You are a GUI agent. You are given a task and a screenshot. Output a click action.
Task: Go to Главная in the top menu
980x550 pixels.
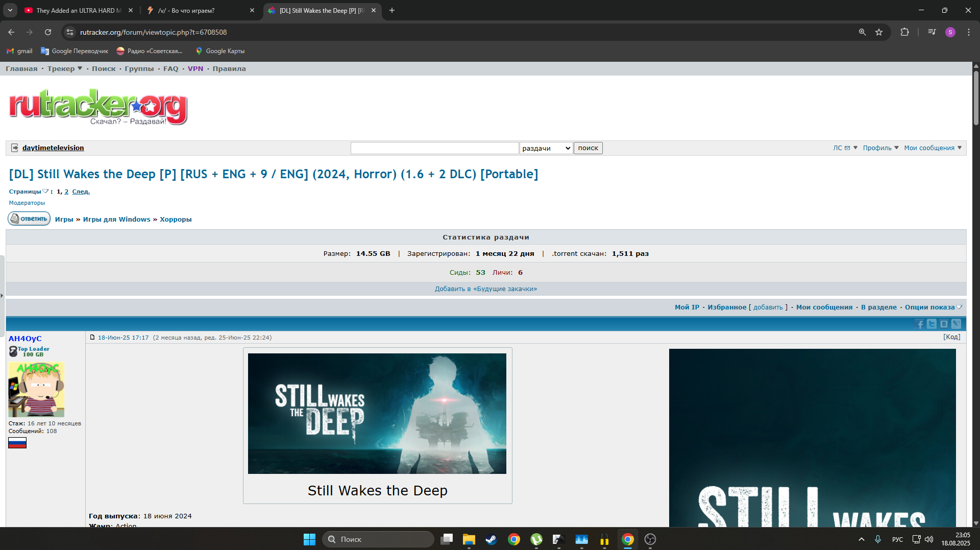[21, 68]
